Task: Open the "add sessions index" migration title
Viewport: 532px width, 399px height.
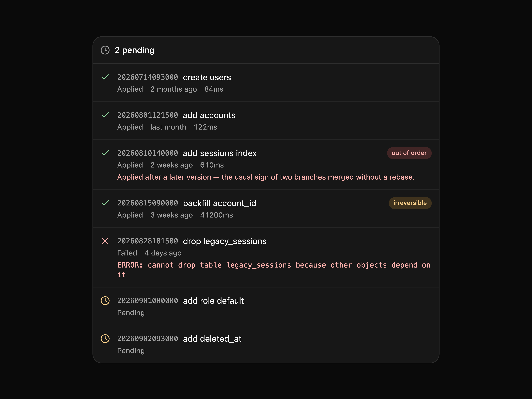Action: click(220, 153)
